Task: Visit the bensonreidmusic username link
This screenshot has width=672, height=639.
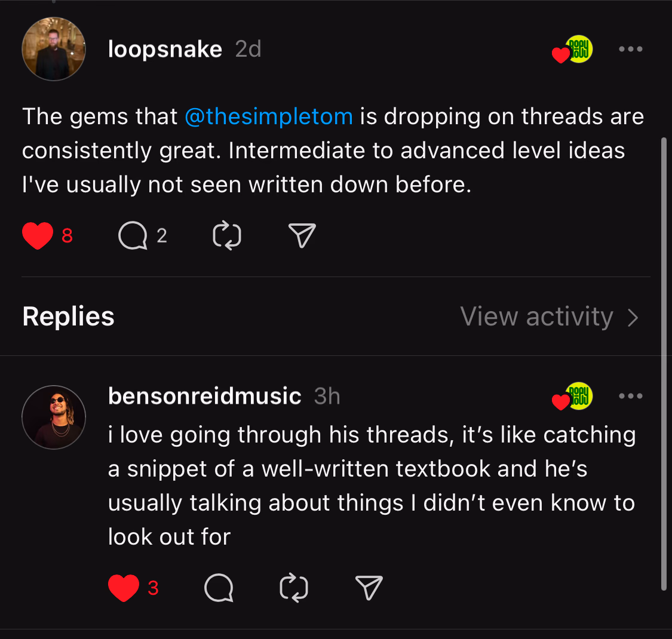Action: coord(204,396)
